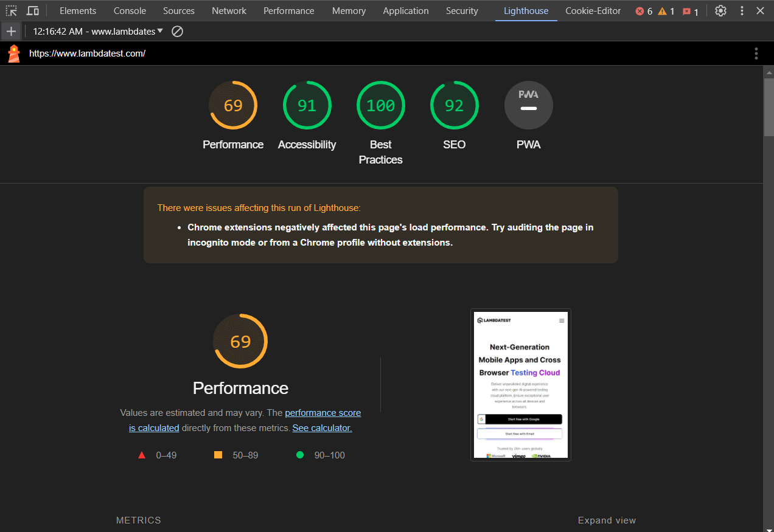Click the 'There were issues affecting this run' text
The height and width of the screenshot is (532, 774).
tap(259, 208)
